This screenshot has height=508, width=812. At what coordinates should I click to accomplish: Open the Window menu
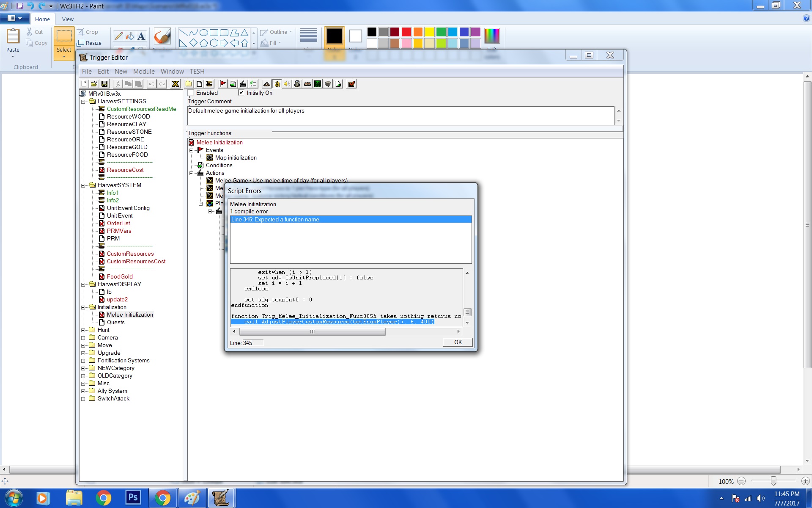click(x=172, y=72)
